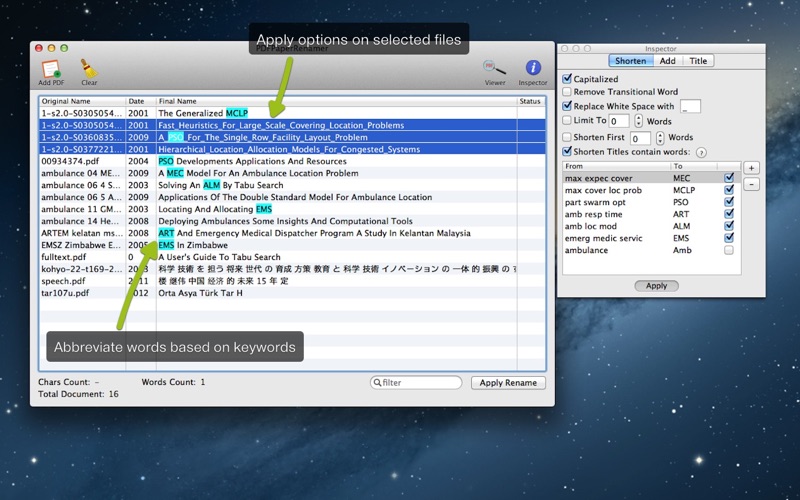
Task: Select row Fast_Heuristics_For_Large_Scale_Covering_Location_Problems
Action: click(292, 125)
